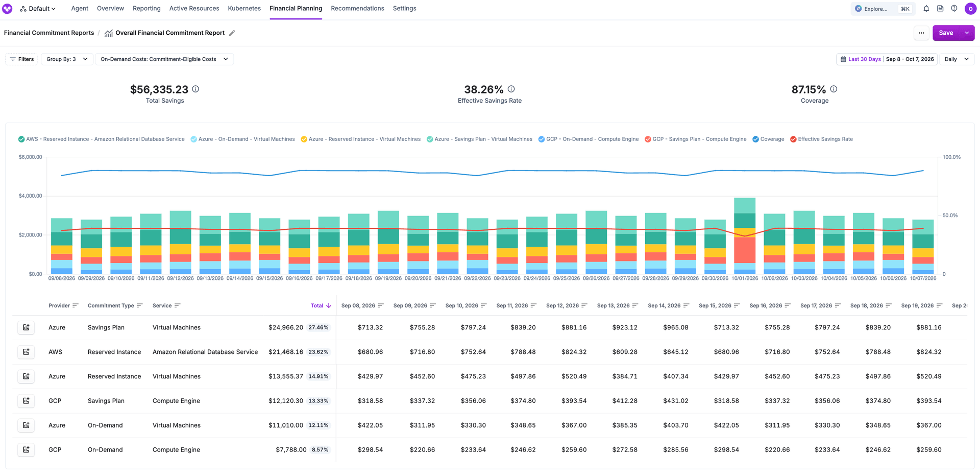The image size is (980, 476).
Task: Open chart icon for AWS Reserved Instance row
Action: click(x=26, y=352)
